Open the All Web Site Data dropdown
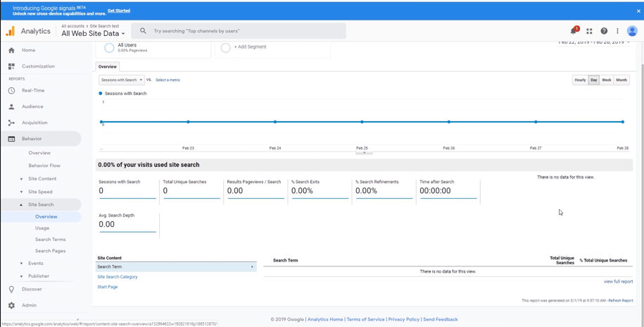This screenshot has height=327, width=644. [93, 34]
